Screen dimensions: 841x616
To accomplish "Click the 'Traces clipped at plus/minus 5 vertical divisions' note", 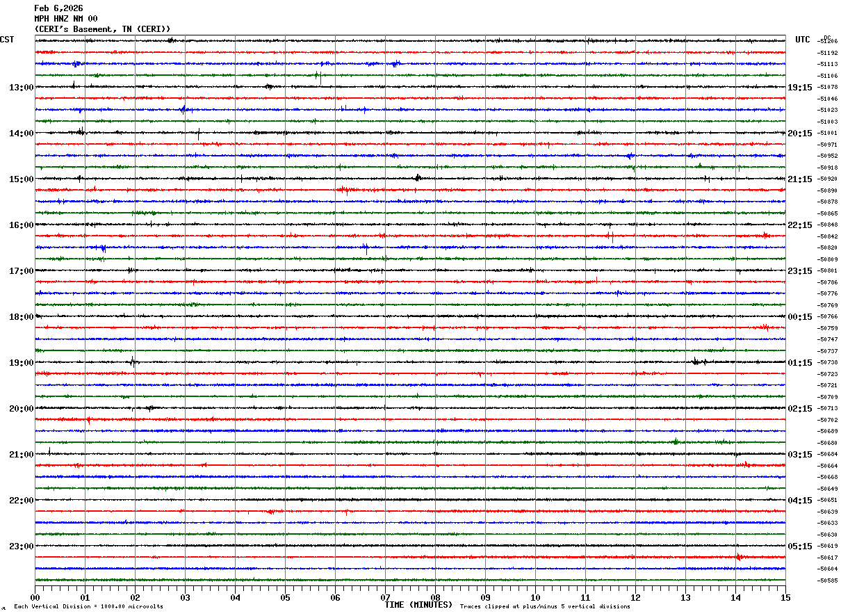I will tap(545, 607).
